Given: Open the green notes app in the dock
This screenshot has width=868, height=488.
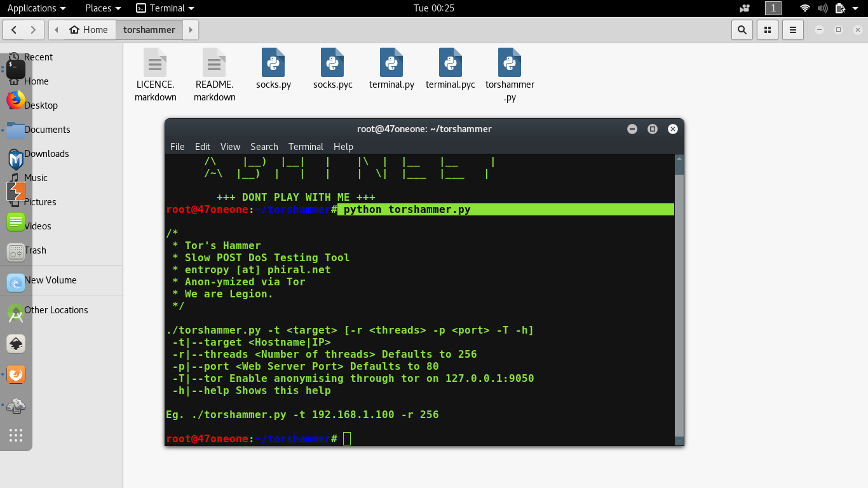Looking at the screenshot, I should click(x=16, y=222).
